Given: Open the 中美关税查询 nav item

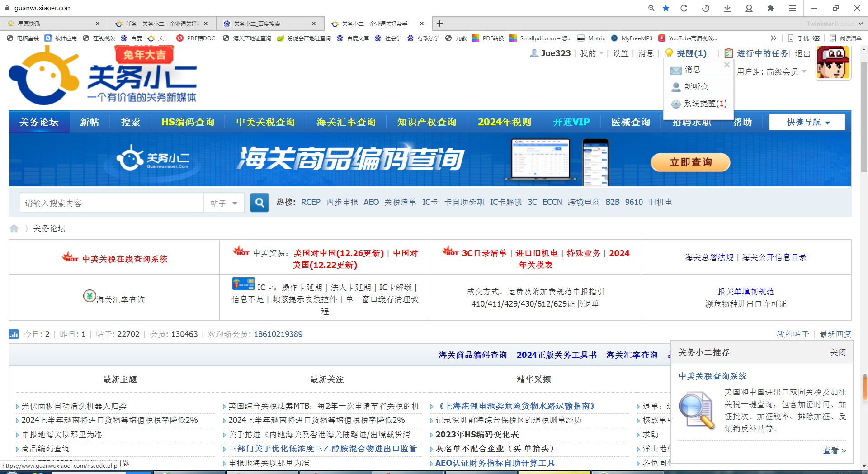Looking at the screenshot, I should tap(265, 122).
